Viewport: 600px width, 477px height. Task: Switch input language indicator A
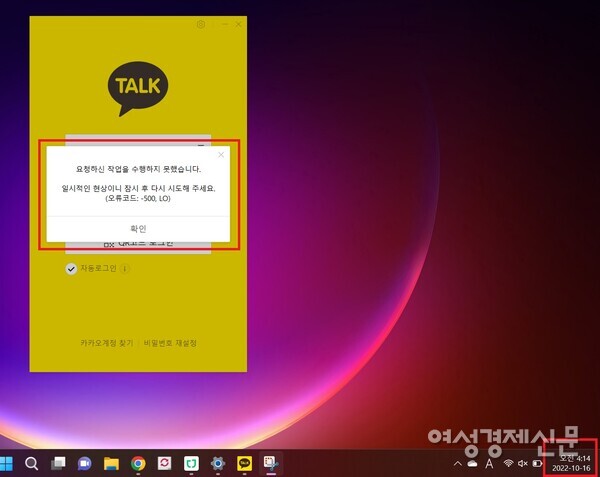tap(489, 464)
